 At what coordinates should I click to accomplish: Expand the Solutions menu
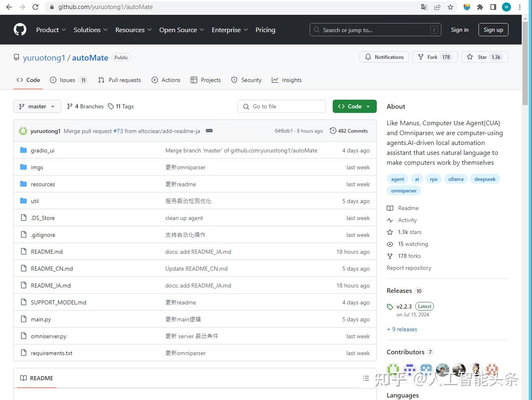tap(91, 30)
